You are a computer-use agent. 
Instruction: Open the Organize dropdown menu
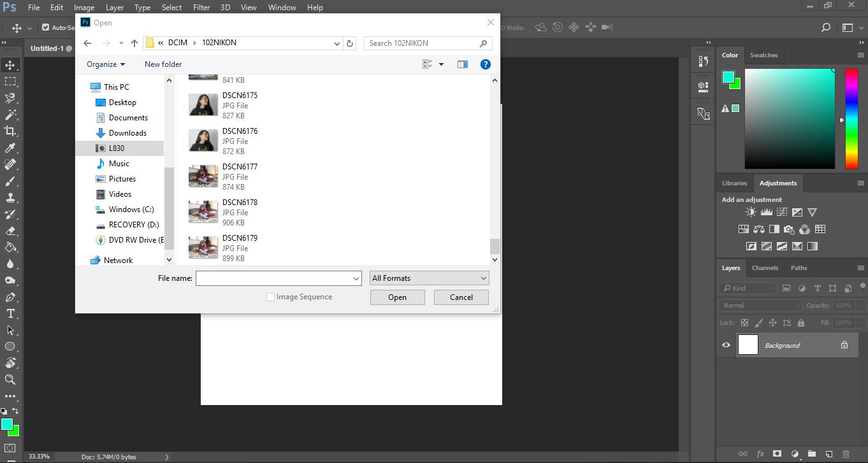click(x=106, y=64)
